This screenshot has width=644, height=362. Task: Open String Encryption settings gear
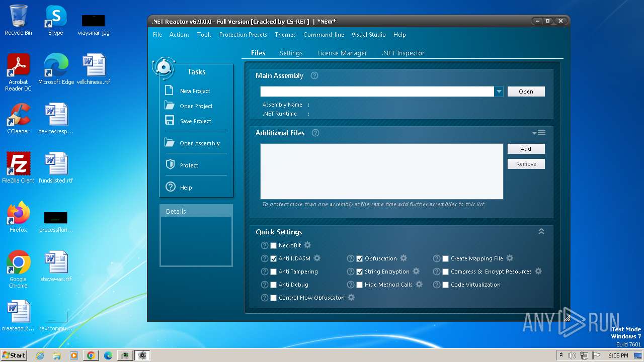[x=416, y=271]
